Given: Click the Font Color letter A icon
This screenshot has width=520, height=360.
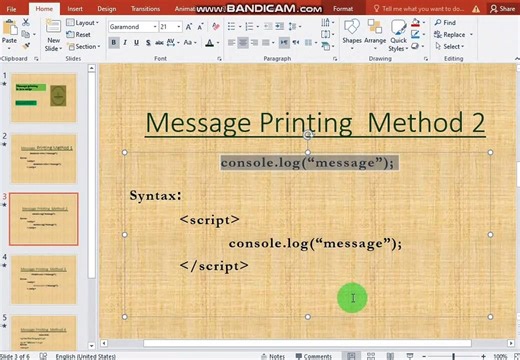Looking at the screenshot, I should (x=209, y=43).
